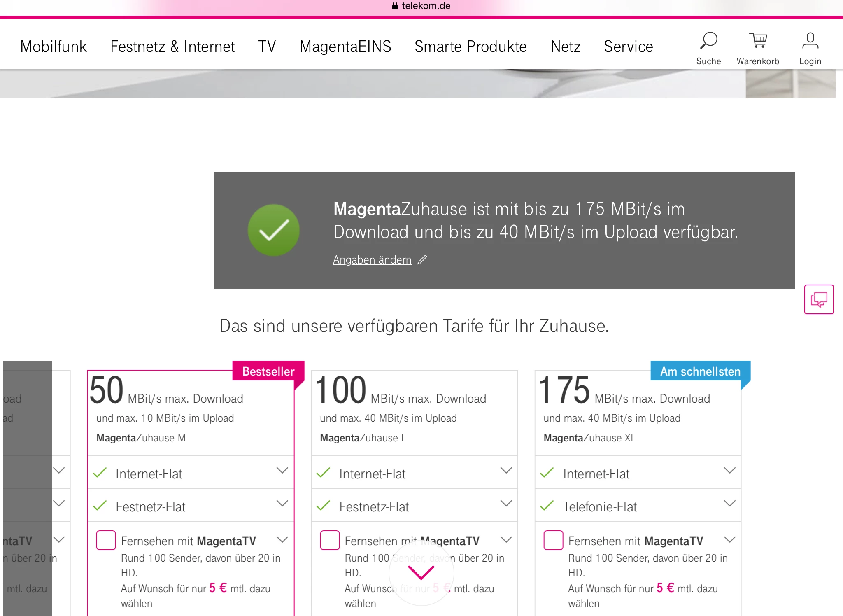The image size is (843, 616).
Task: Open the Service navigation item
Action: coord(628,47)
